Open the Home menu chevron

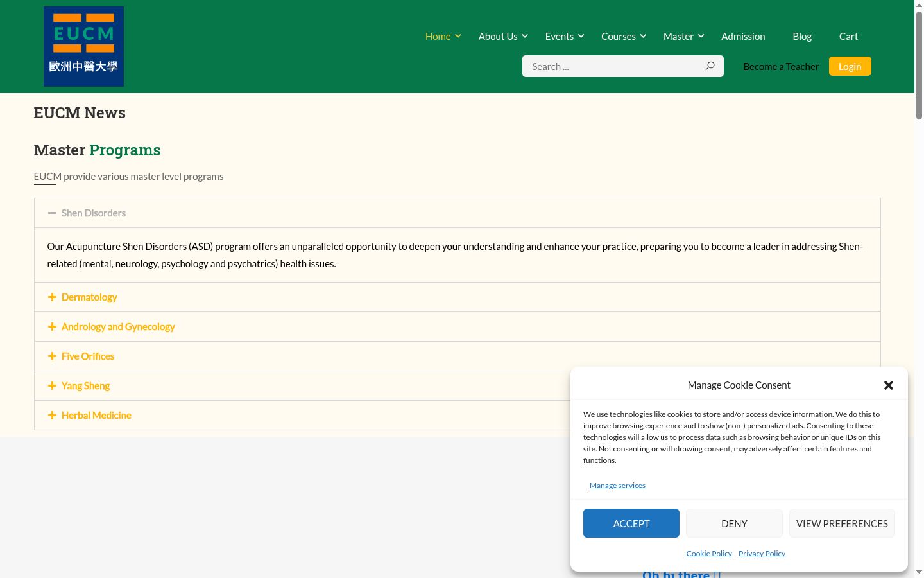click(458, 36)
